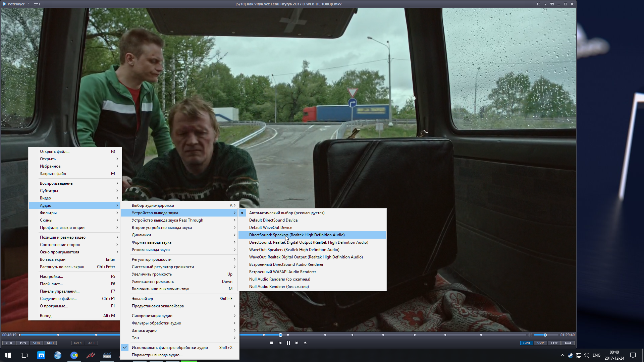Toggle the SVP indicator
644x362 pixels.
(540, 343)
